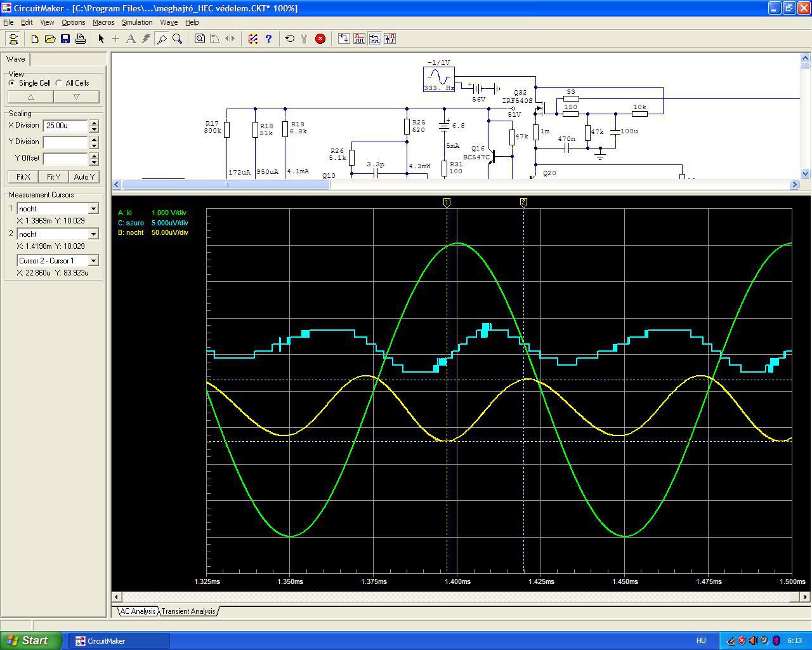Click the Reset simulation icon
The height and width of the screenshot is (650, 812).
290,39
